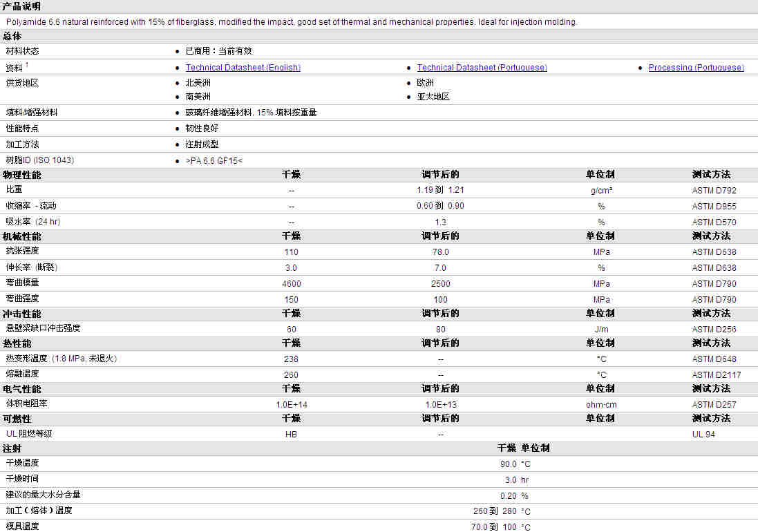Open the Technical Datasheet (English) link
Screen dimensions: 758x532
click(x=243, y=68)
